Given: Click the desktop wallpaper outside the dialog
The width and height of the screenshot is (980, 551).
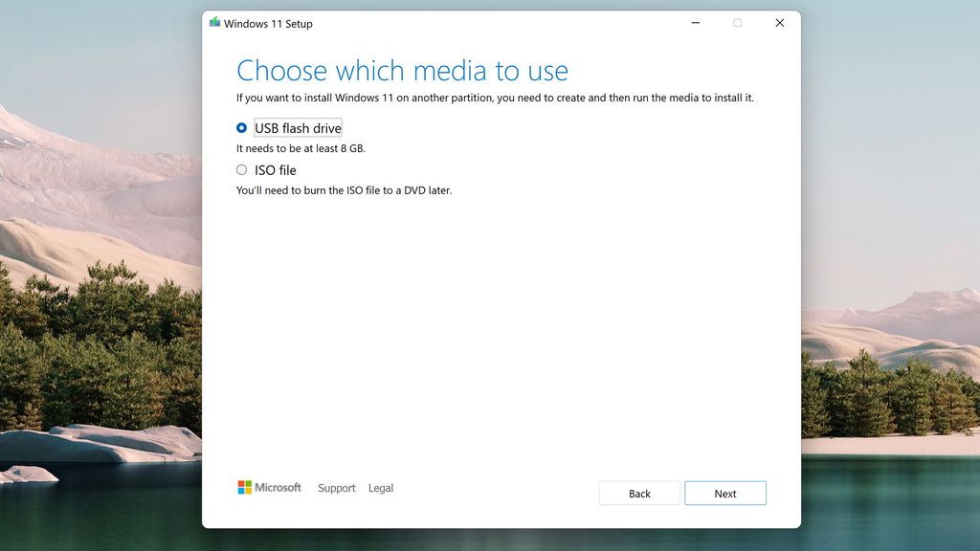Looking at the screenshot, I should (x=96, y=287).
